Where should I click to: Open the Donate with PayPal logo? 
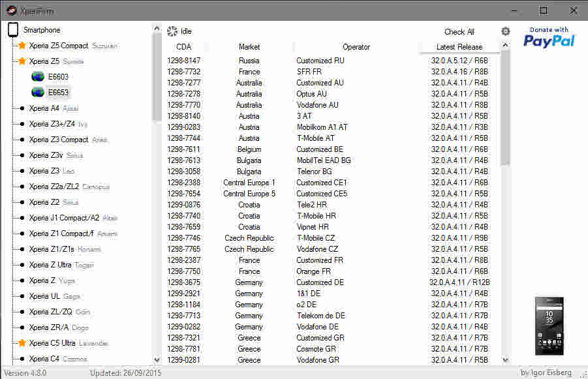click(x=549, y=37)
